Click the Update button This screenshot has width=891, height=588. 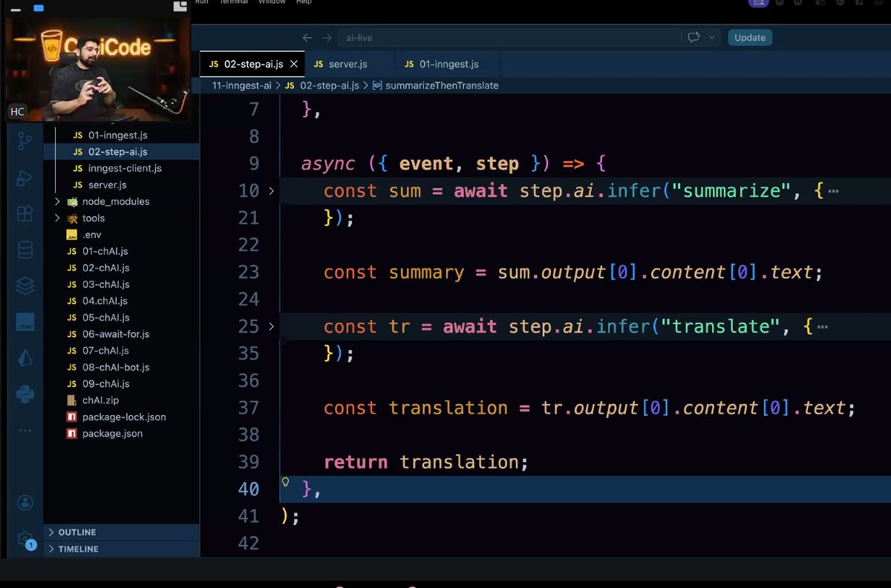click(750, 37)
